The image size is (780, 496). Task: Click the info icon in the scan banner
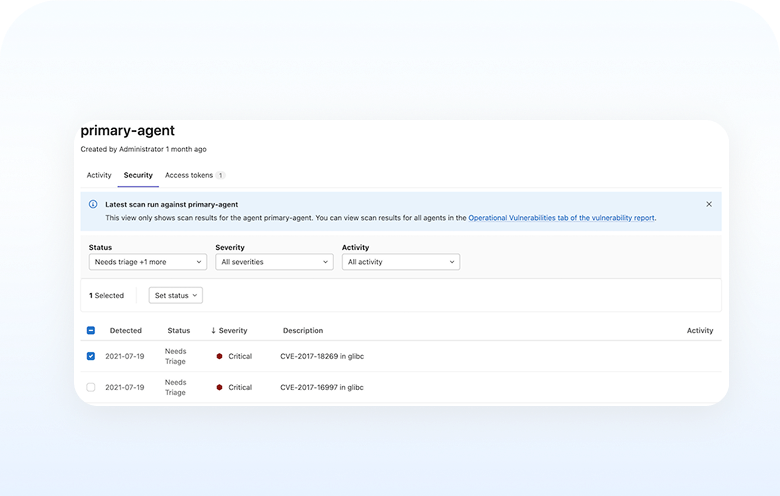click(93, 204)
